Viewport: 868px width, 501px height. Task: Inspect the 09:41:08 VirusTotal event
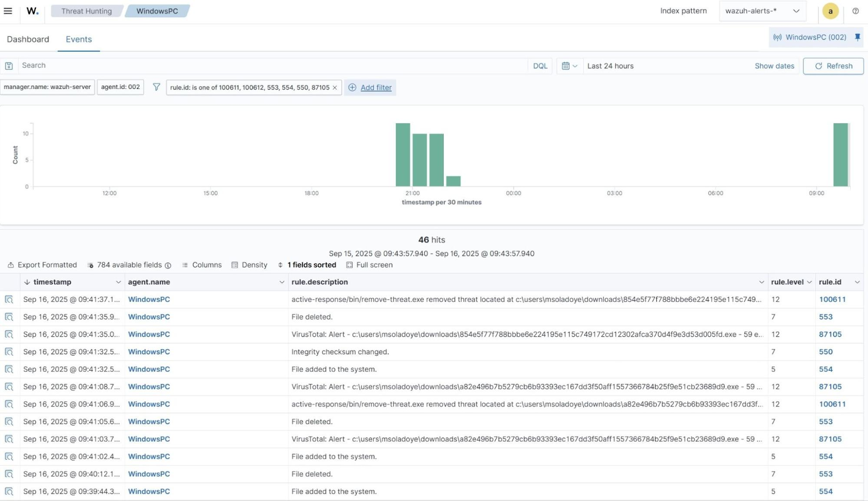9,387
